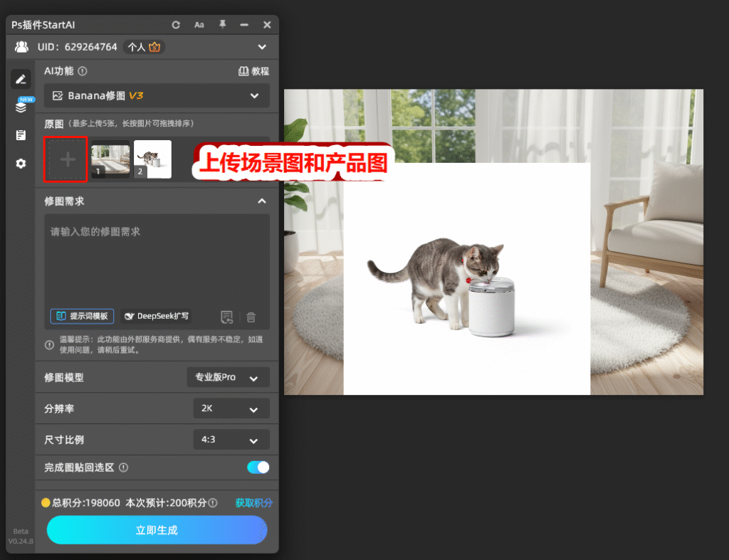Image resolution: width=729 pixels, height=560 pixels.
Task: Minimize the StartAI plugin panel
Action: tap(244, 25)
